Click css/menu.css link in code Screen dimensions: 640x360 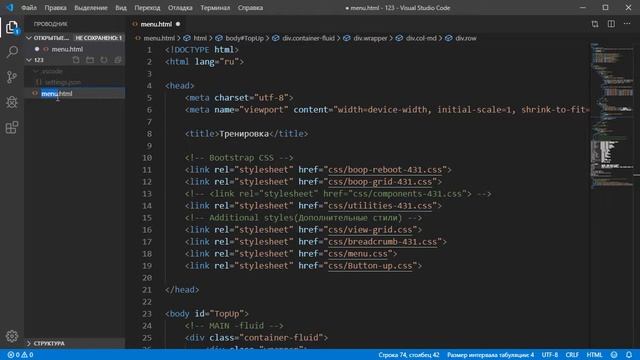[358, 253]
